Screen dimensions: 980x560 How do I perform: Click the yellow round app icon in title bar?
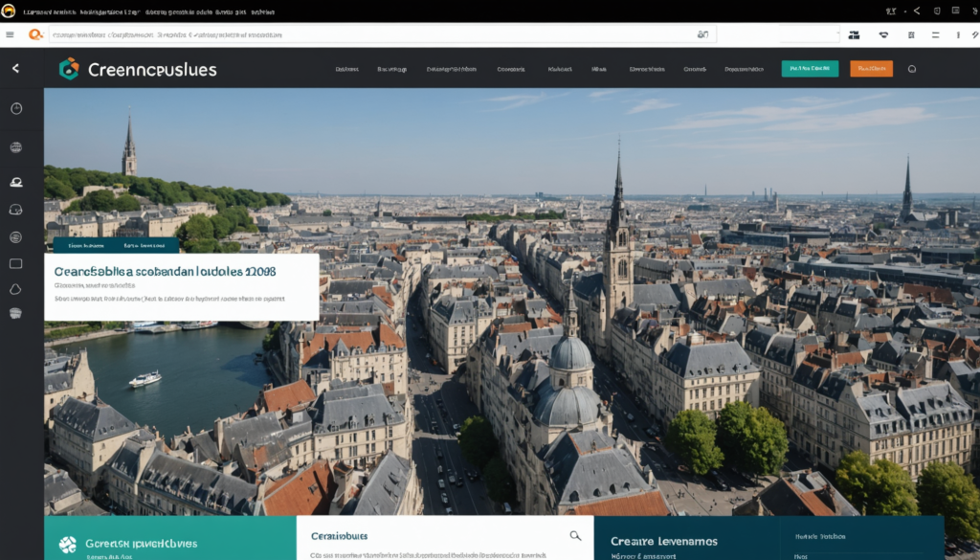(8, 11)
